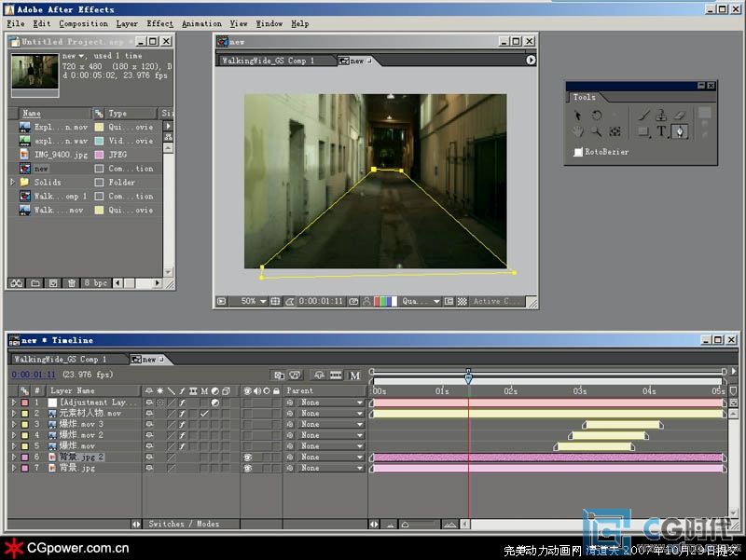Toggle visibility eye of layer 7

(x=247, y=469)
